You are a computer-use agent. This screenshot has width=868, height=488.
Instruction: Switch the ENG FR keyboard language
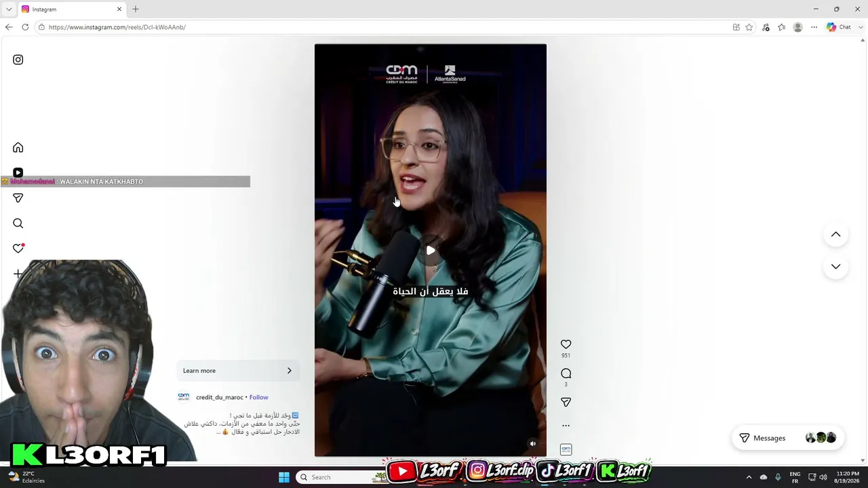[795, 477]
